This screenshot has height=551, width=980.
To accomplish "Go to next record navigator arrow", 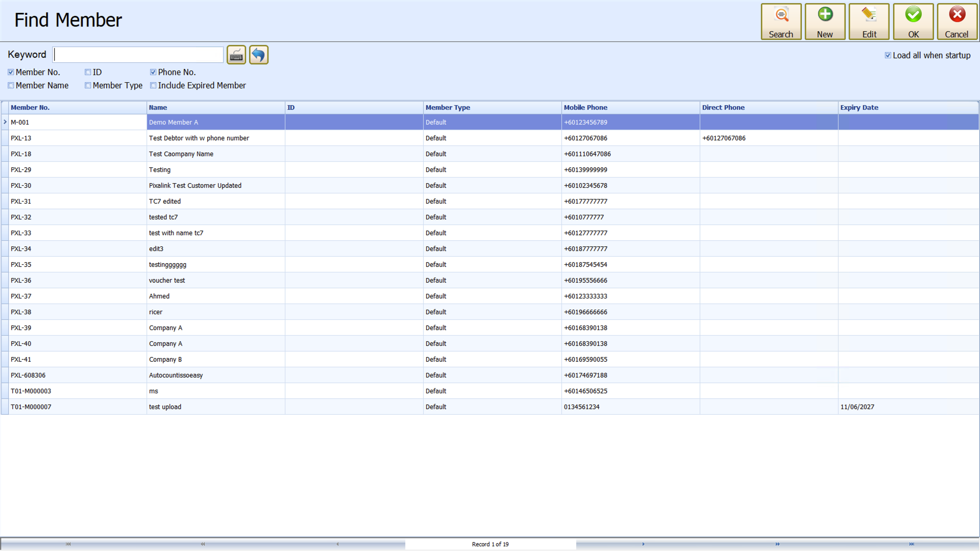I will click(x=643, y=544).
